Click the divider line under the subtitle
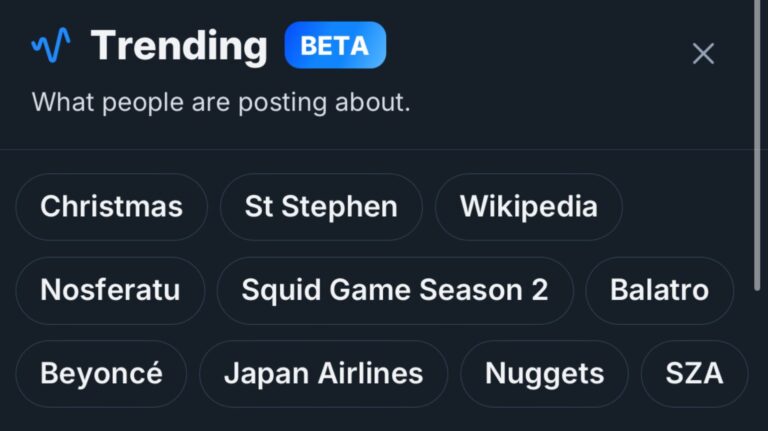Image resolution: width=768 pixels, height=431 pixels. [x=377, y=149]
